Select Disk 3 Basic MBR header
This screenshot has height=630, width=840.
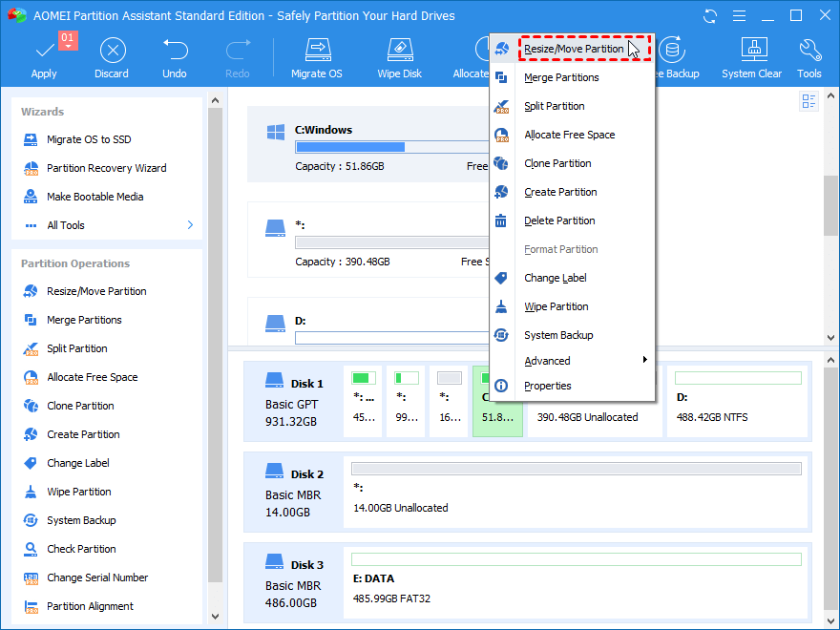pos(294,583)
